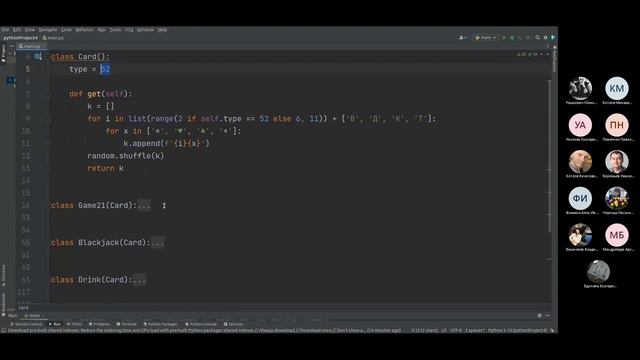Click the random.shuffle(k) line
The width and height of the screenshot is (640, 360).
pos(126,156)
